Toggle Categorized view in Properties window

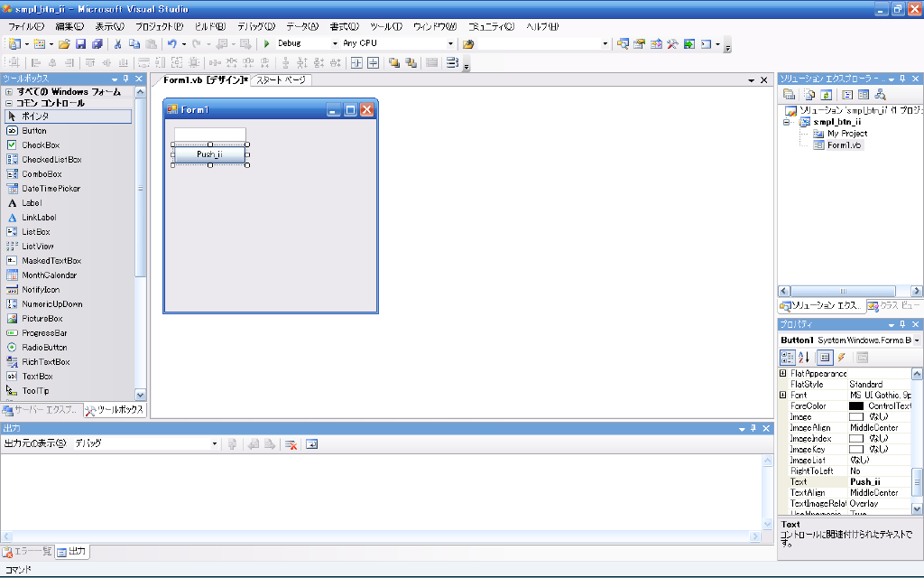[x=787, y=358]
